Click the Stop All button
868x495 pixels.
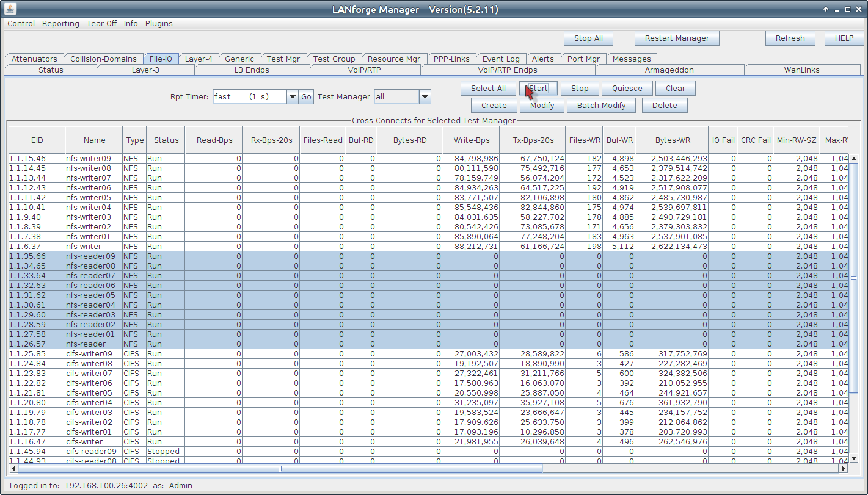588,38
